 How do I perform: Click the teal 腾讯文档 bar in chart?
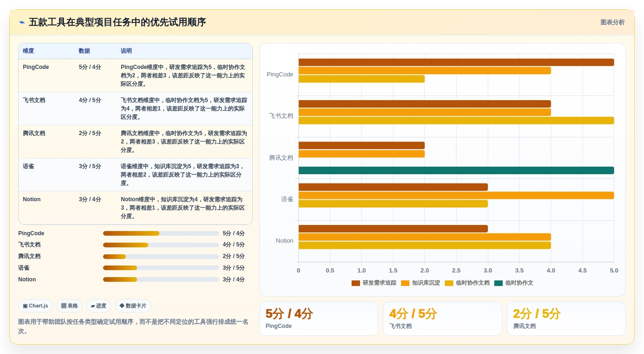[456, 170]
